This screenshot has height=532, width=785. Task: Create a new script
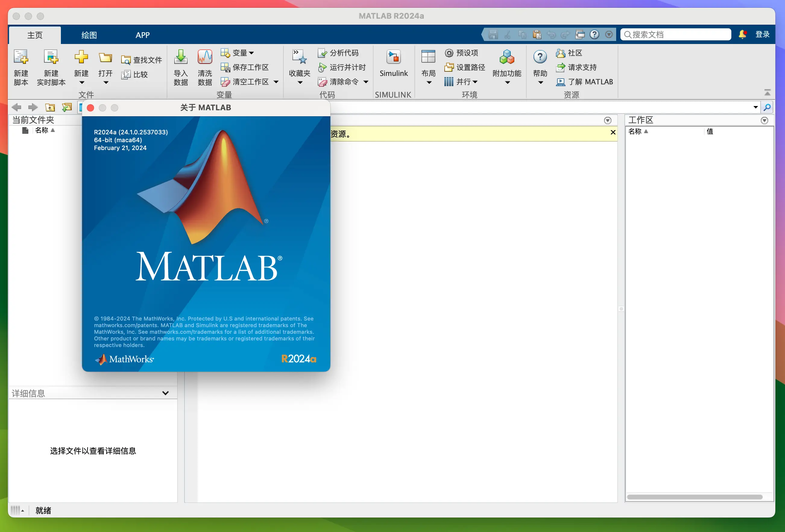pos(20,67)
